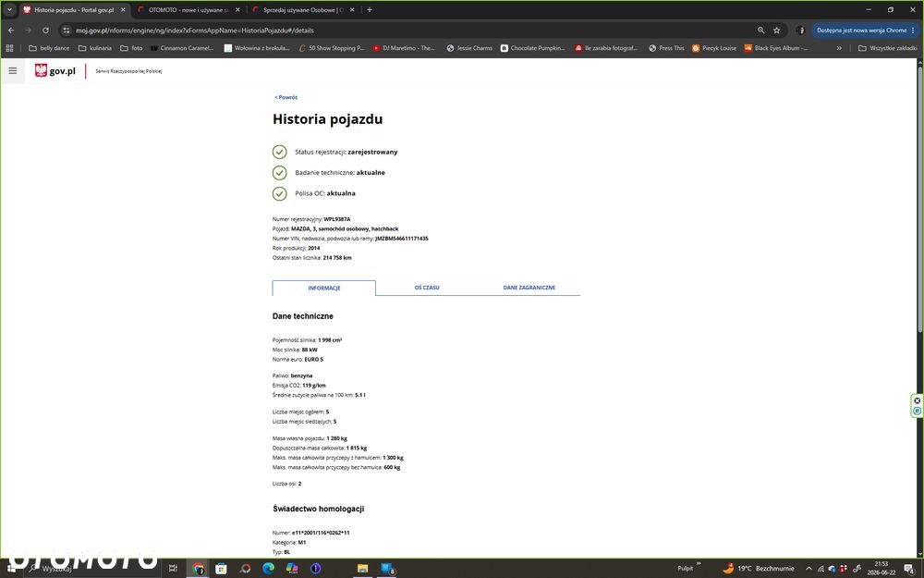
Task: Click the odometer value 214 758 km
Action: pyautogui.click(x=337, y=258)
